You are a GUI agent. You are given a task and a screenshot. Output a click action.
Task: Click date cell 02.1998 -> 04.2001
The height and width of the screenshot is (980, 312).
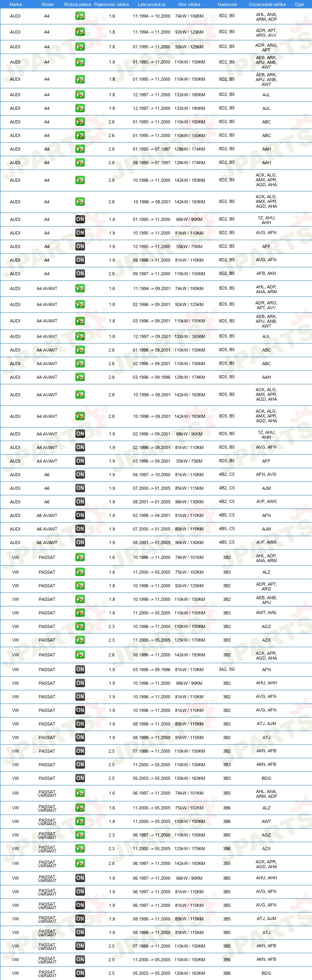point(152,515)
